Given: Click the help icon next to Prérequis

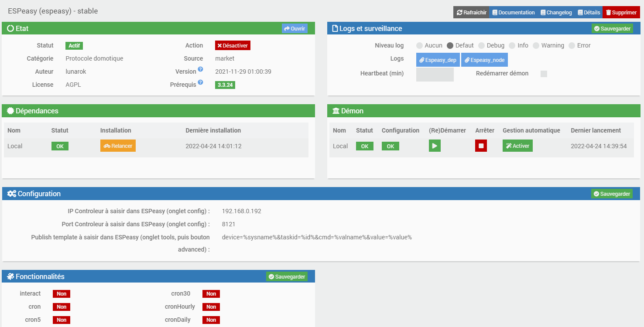Looking at the screenshot, I should click(x=200, y=82).
